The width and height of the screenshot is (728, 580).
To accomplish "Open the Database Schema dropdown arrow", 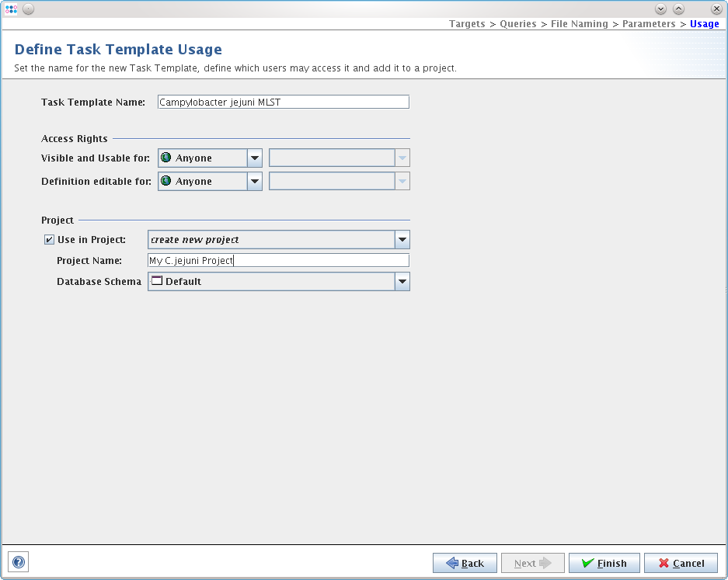I will [402, 282].
